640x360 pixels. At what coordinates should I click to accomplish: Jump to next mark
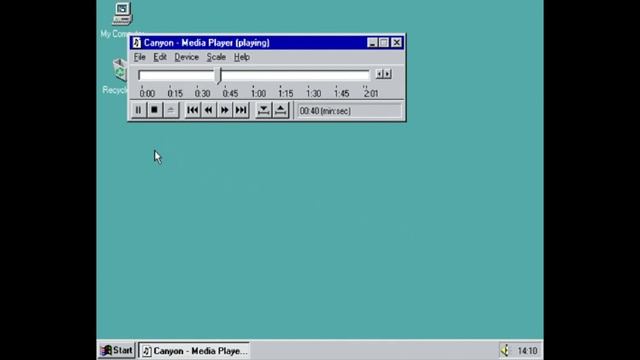click(x=241, y=110)
